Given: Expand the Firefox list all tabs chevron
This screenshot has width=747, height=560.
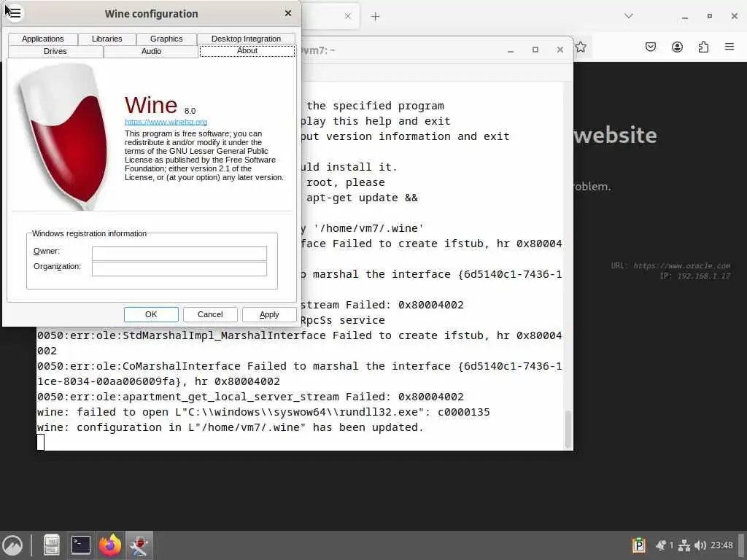Looking at the screenshot, I should coord(629,16).
